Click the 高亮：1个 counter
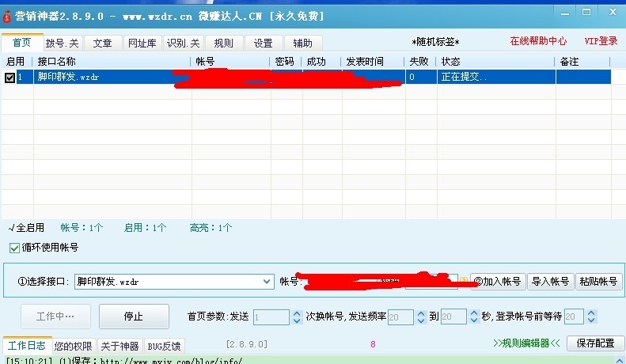Screen dimensions: 626x364 (211, 228)
